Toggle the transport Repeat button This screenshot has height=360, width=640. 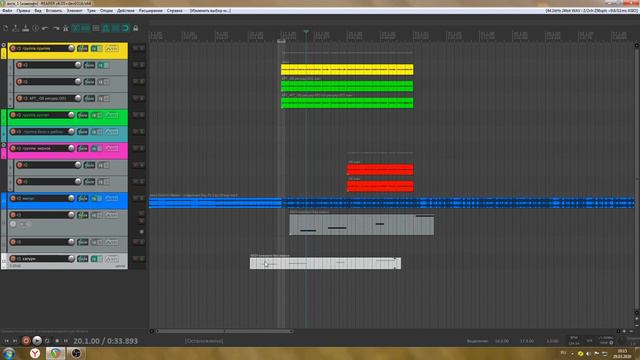tap(47, 341)
